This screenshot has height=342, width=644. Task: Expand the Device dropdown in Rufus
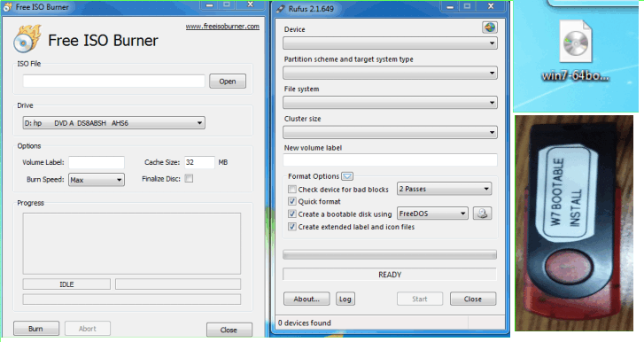(x=390, y=43)
